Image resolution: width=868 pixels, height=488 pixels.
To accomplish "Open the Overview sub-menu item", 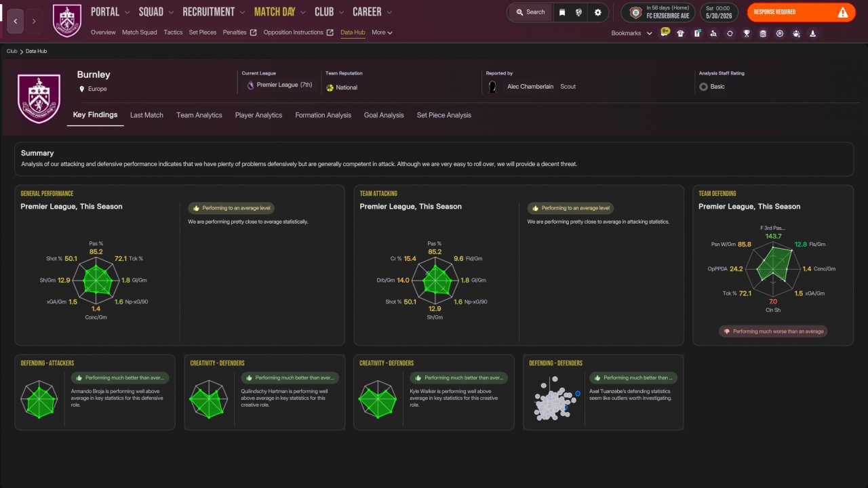I will [103, 33].
